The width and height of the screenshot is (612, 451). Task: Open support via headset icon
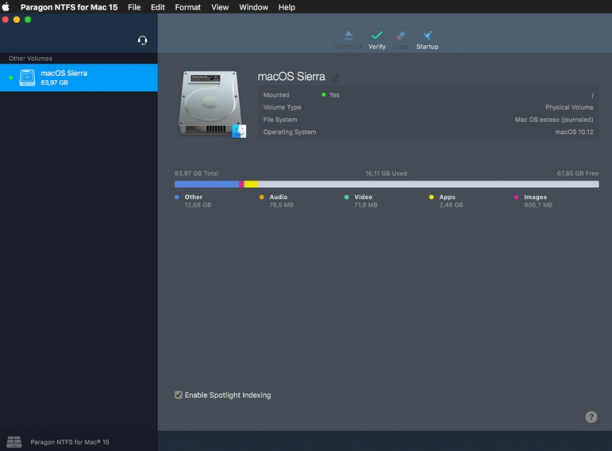[x=142, y=40]
